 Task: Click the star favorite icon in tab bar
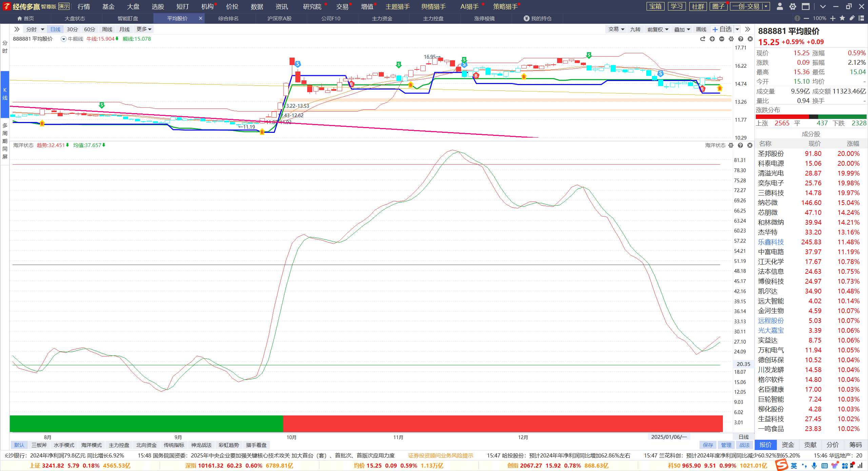pos(842,18)
